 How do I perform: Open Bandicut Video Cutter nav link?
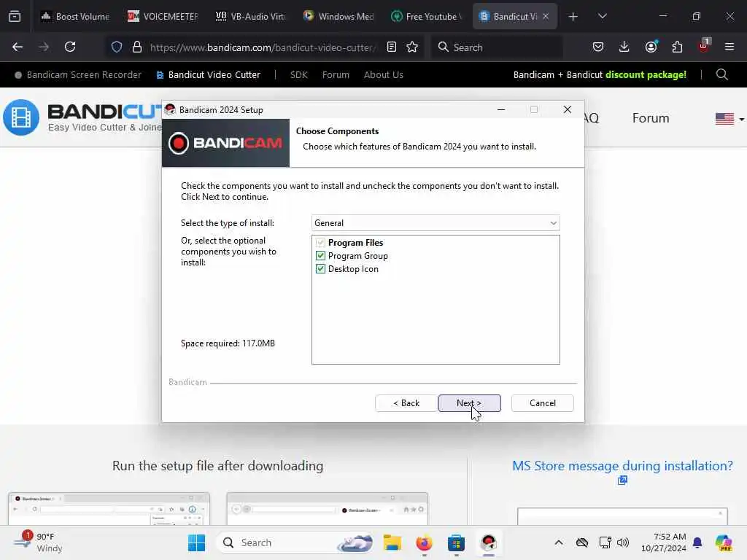[x=209, y=75]
